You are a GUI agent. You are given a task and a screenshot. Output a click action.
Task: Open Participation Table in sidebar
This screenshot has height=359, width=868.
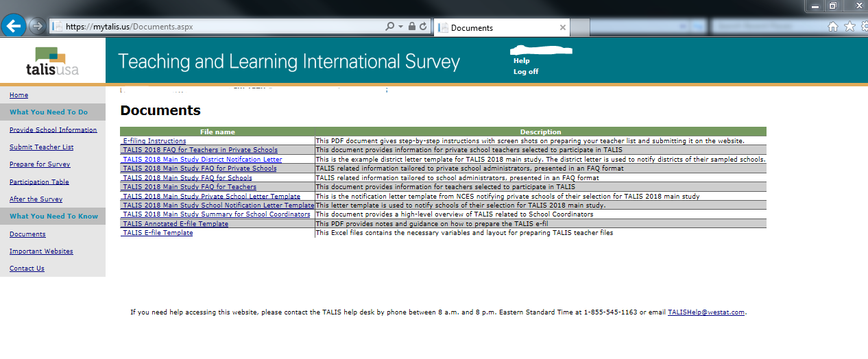pos(39,182)
